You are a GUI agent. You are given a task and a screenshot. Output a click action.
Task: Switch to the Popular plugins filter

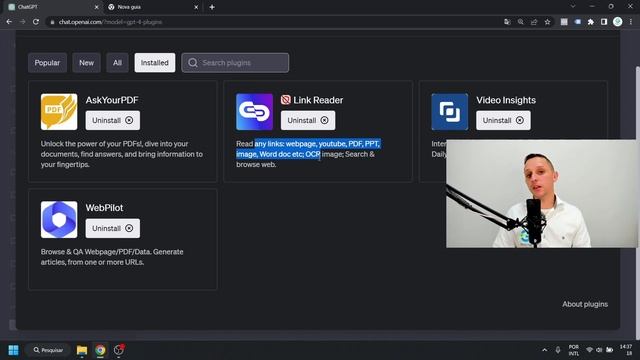(47, 63)
